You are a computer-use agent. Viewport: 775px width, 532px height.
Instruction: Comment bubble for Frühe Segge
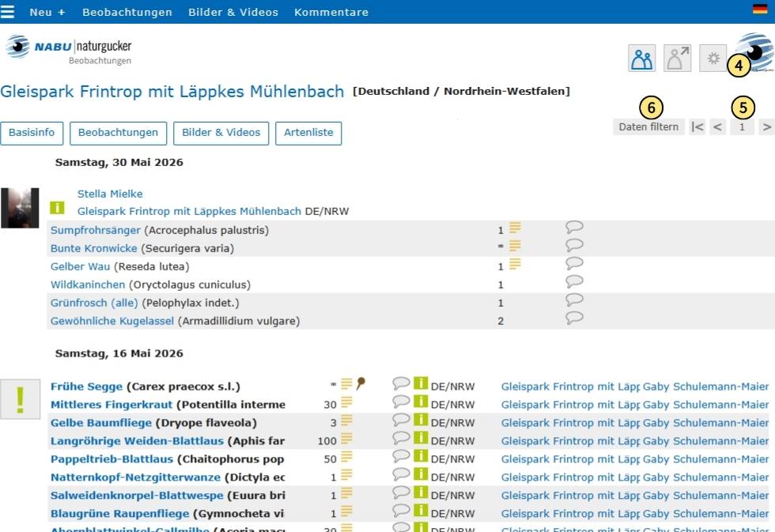click(x=401, y=383)
